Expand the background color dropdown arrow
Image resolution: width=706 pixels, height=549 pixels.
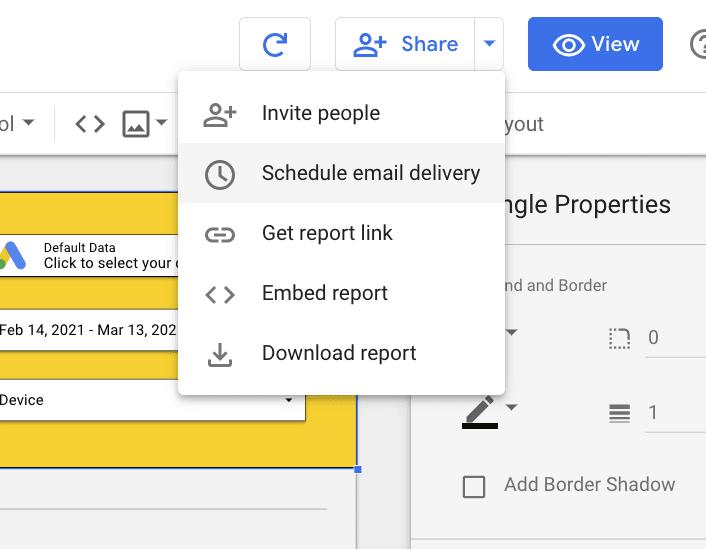511,332
